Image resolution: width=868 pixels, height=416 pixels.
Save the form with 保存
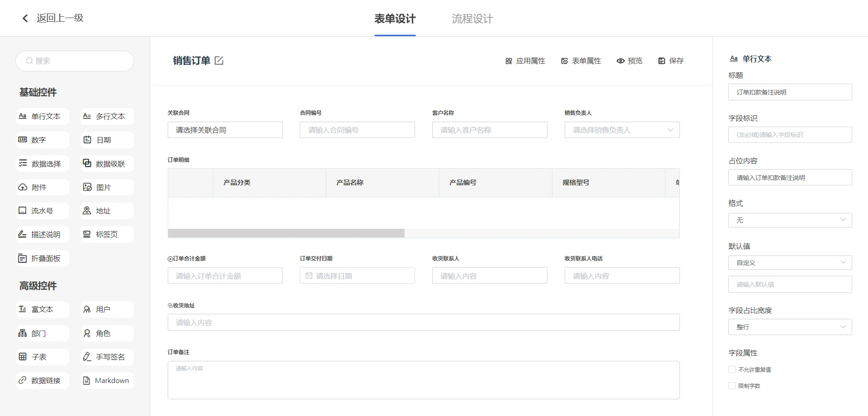(x=671, y=61)
